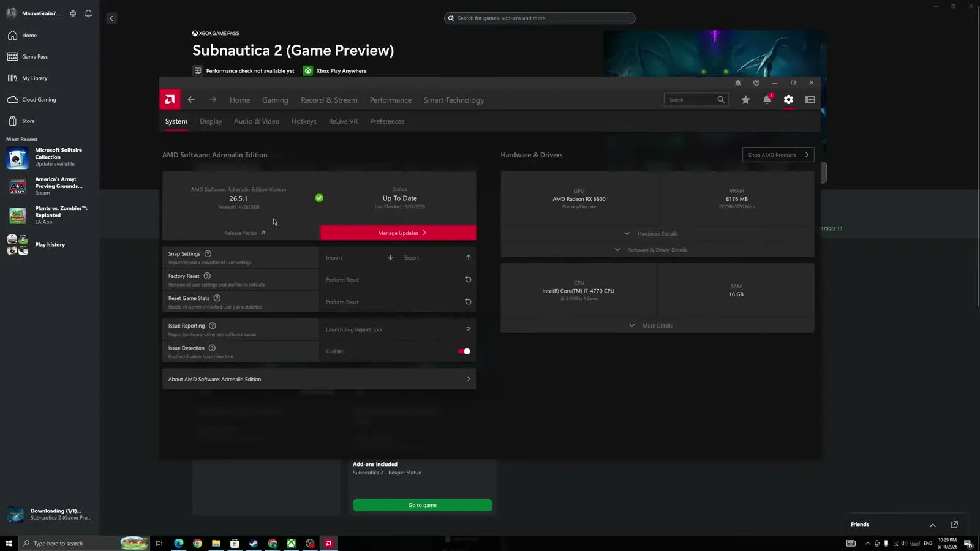The width and height of the screenshot is (980, 551).
Task: Open AMD notifications bell
Action: click(767, 99)
